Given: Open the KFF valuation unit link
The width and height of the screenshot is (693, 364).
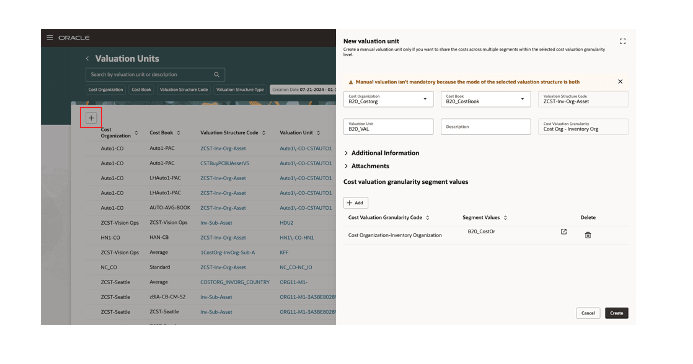Looking at the screenshot, I should pos(284,253).
